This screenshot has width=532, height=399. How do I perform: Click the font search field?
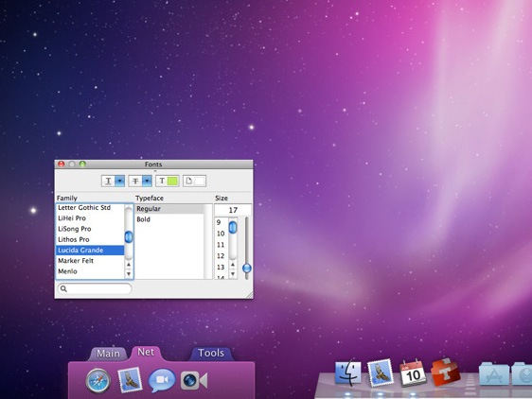pyautogui.click(x=95, y=288)
